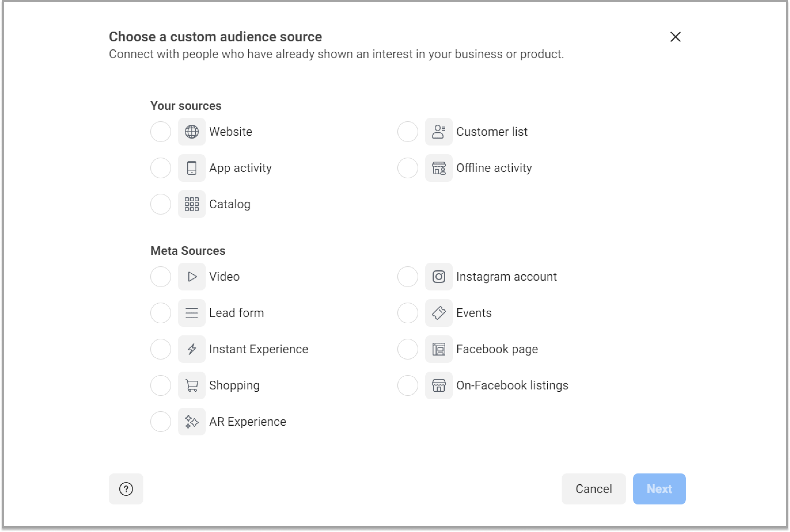Select the Website source icon
790x532 pixels.
(192, 131)
